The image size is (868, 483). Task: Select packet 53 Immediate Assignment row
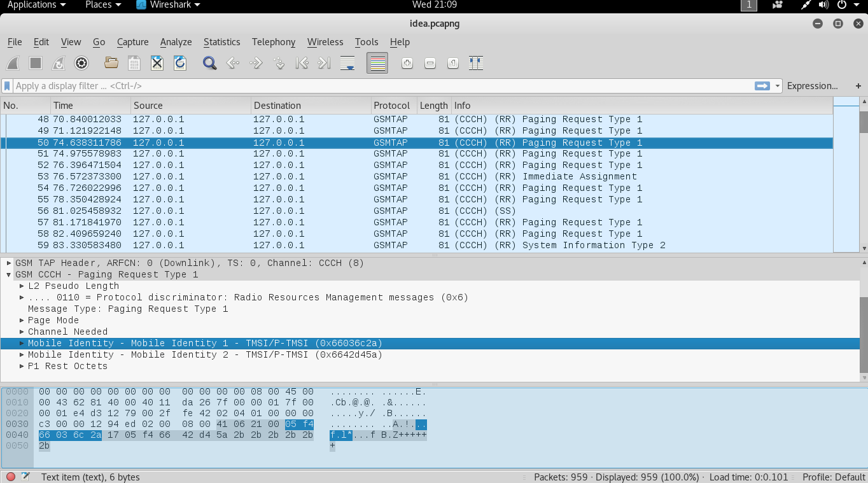click(382, 176)
